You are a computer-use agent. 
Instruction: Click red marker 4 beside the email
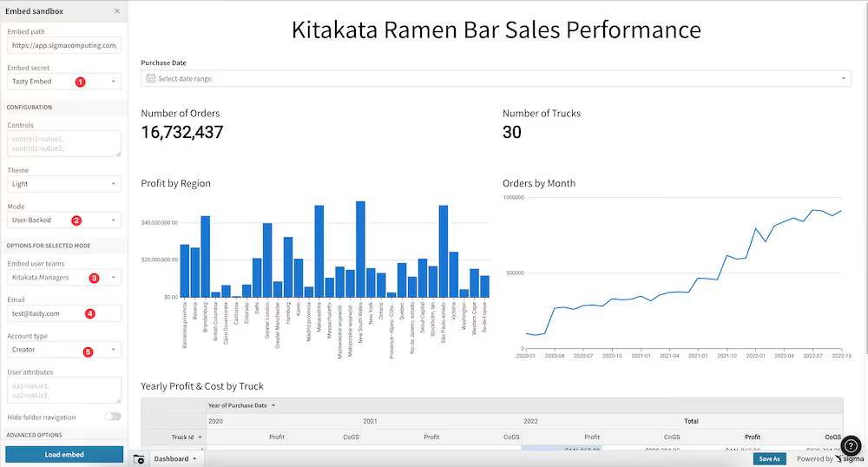click(89, 313)
